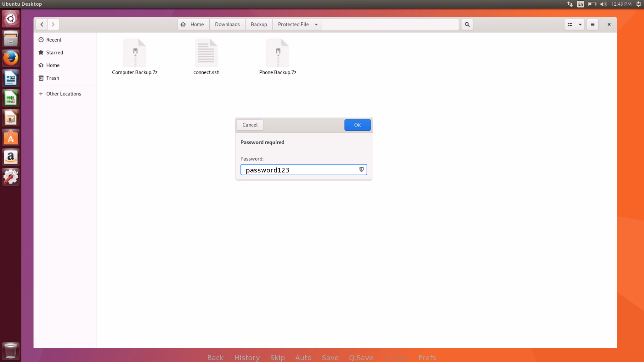Cancel the password dialog
This screenshot has width=644, height=362.
click(250, 125)
